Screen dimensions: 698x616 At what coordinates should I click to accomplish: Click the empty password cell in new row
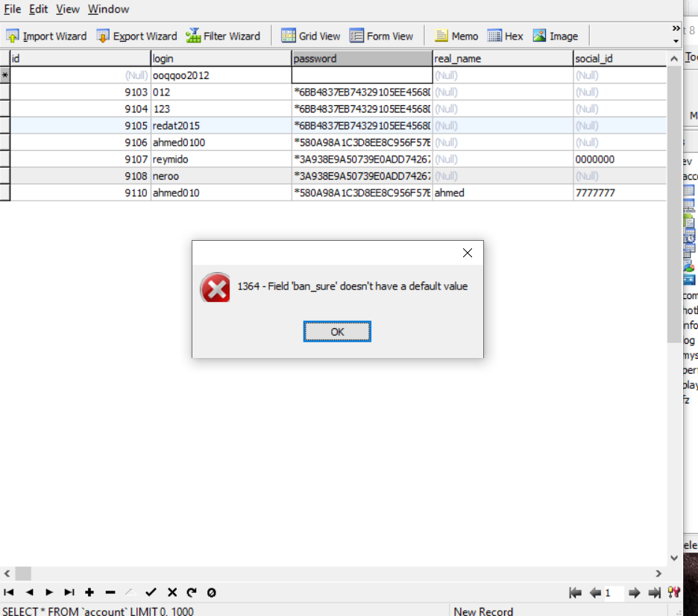[362, 75]
